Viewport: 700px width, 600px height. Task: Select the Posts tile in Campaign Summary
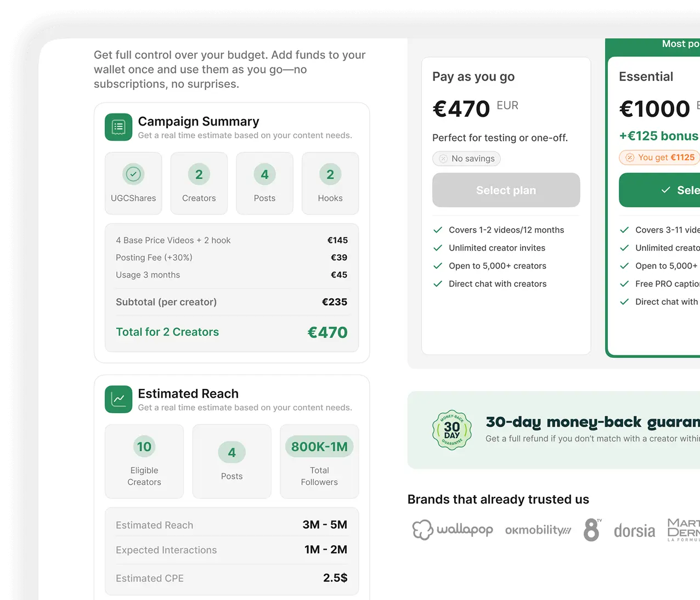264,183
